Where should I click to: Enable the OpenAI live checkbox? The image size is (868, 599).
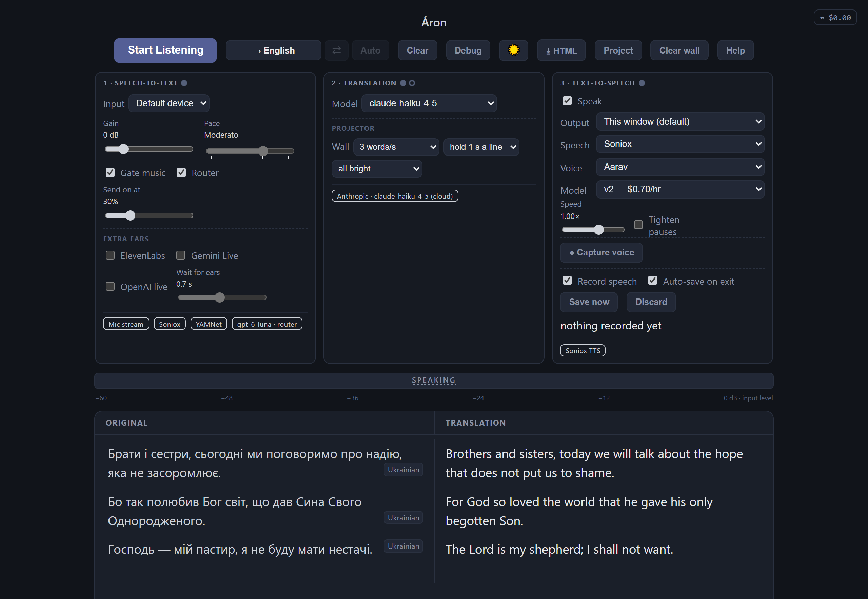click(110, 286)
